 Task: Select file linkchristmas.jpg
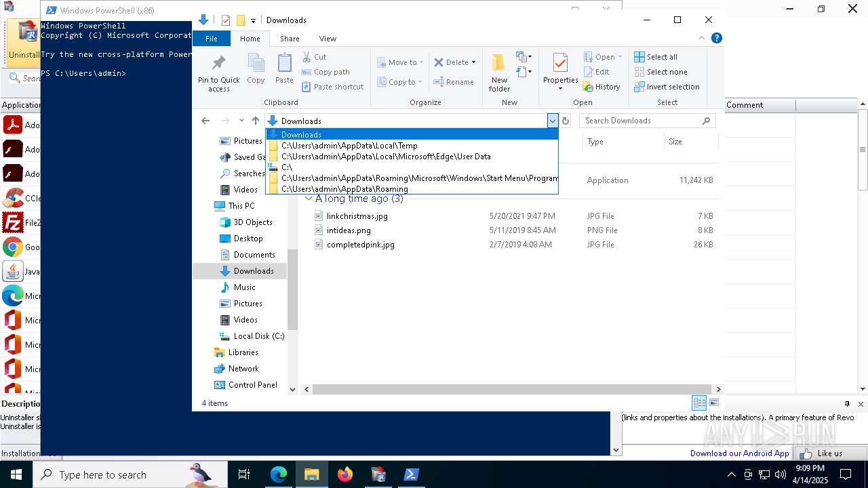[x=357, y=216]
